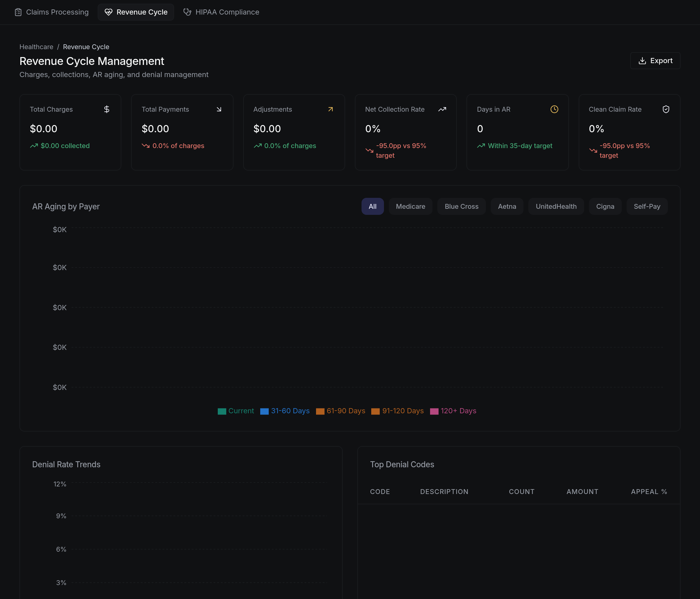Filter AR aging by Cigna

[605, 206]
